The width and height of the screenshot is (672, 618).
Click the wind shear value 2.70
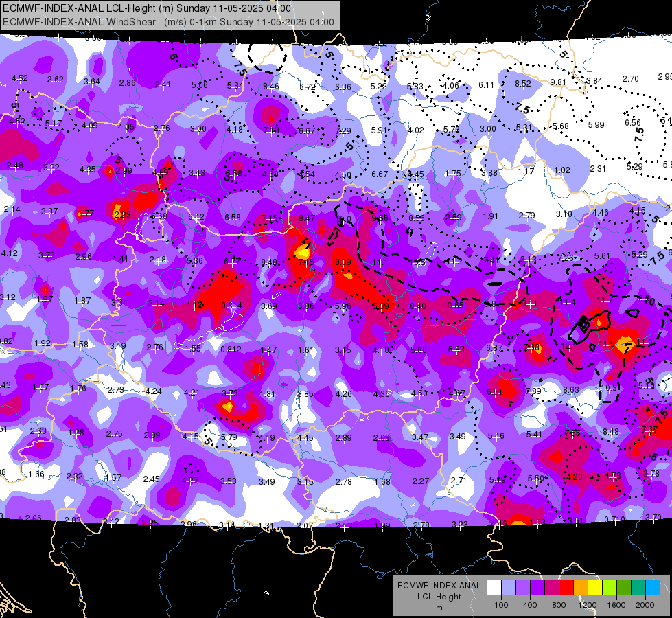click(x=630, y=78)
